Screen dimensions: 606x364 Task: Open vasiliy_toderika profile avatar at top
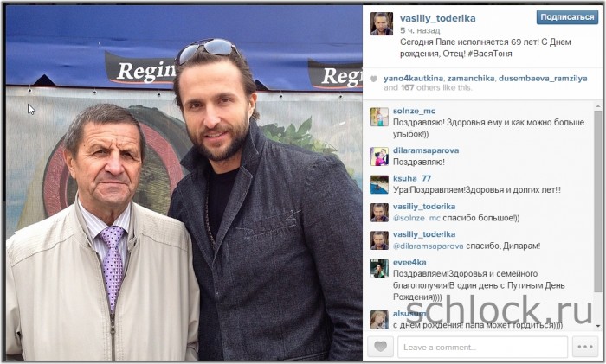point(381,23)
